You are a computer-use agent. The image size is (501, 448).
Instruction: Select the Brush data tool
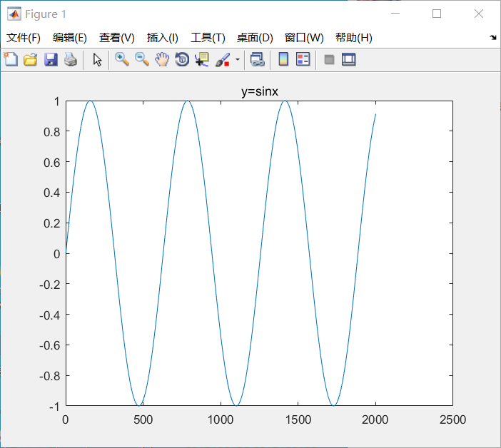coord(223,60)
